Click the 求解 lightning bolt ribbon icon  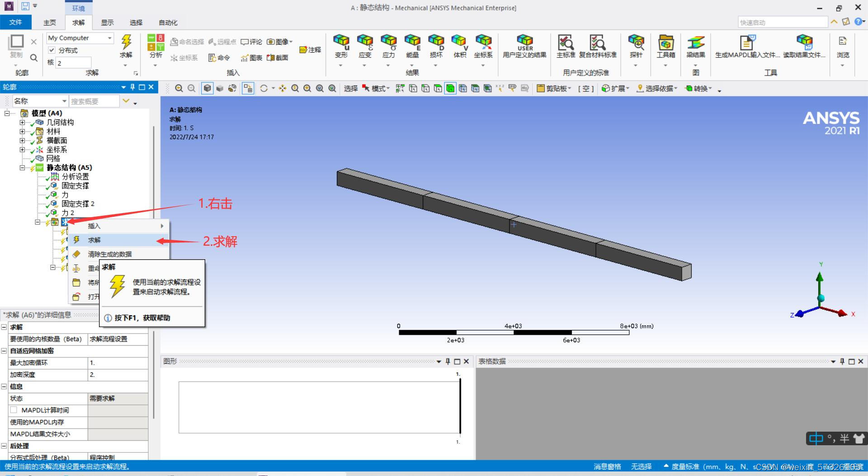click(126, 46)
